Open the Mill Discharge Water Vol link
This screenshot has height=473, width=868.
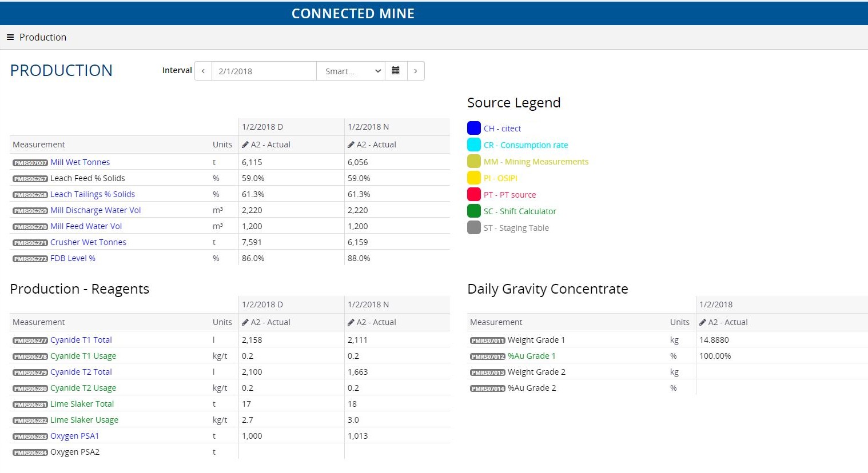click(95, 210)
